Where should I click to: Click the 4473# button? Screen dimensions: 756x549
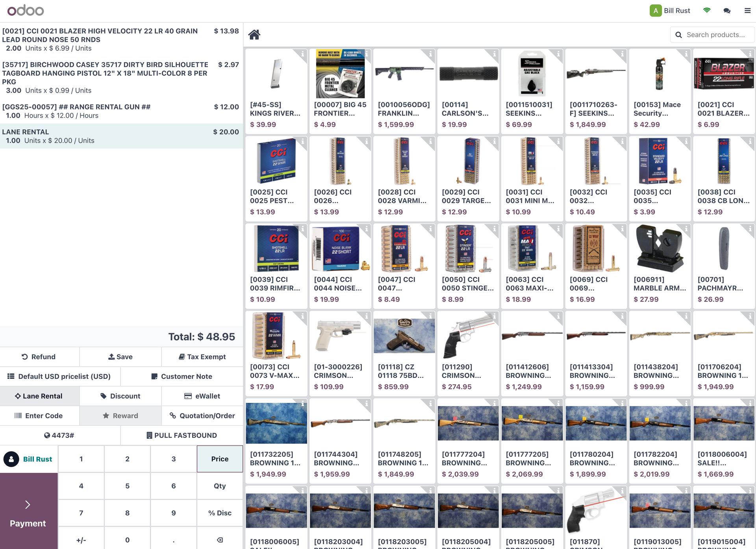click(60, 436)
